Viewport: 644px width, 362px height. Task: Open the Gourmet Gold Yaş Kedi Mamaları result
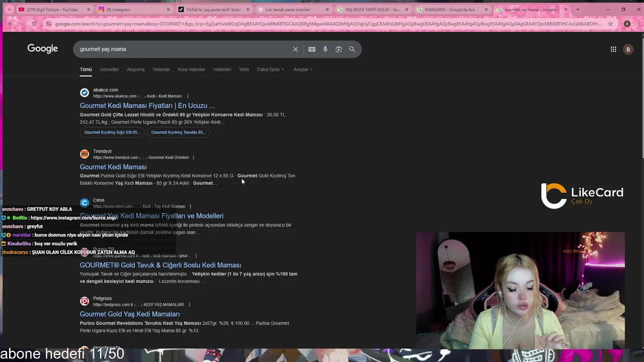(x=130, y=314)
